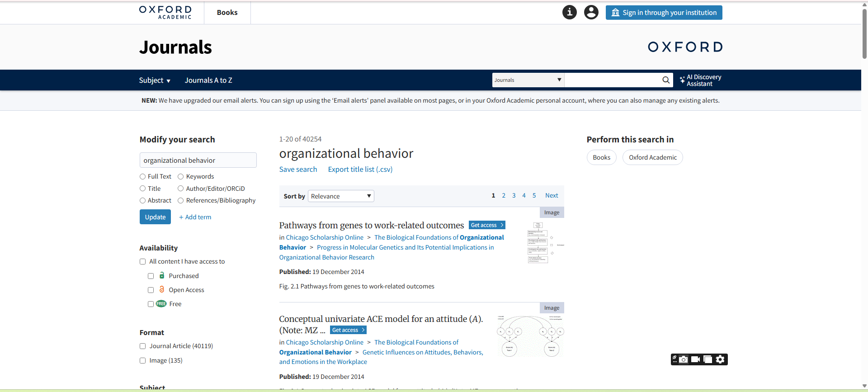
Task: Click the magnifying glass search icon
Action: click(x=665, y=80)
